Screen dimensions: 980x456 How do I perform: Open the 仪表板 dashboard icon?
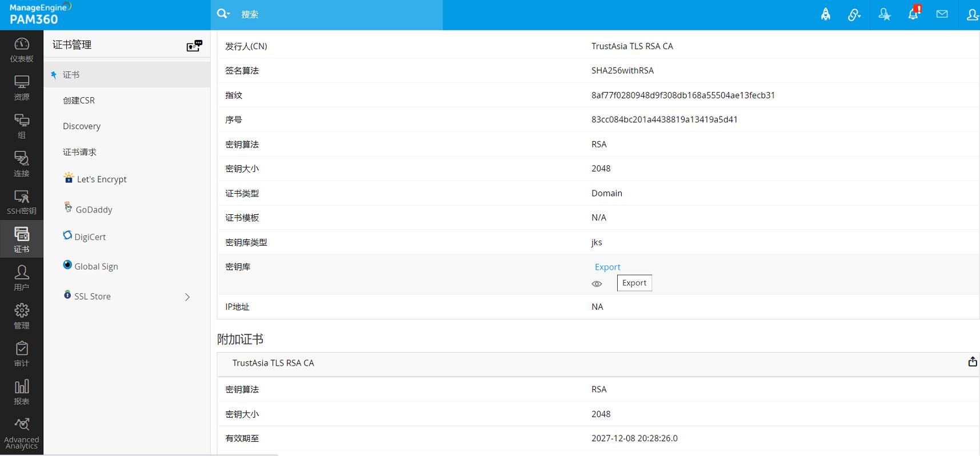point(22,50)
